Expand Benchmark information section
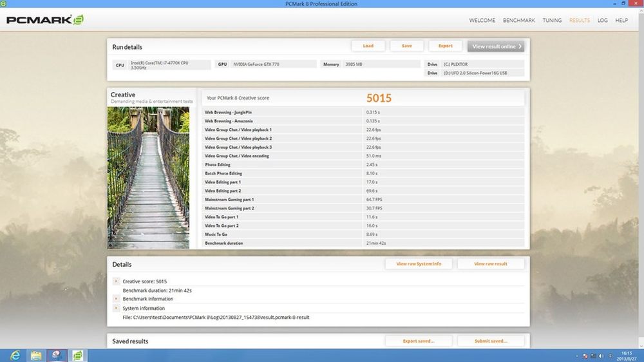Viewport: 644px width, 362px height. click(116, 299)
